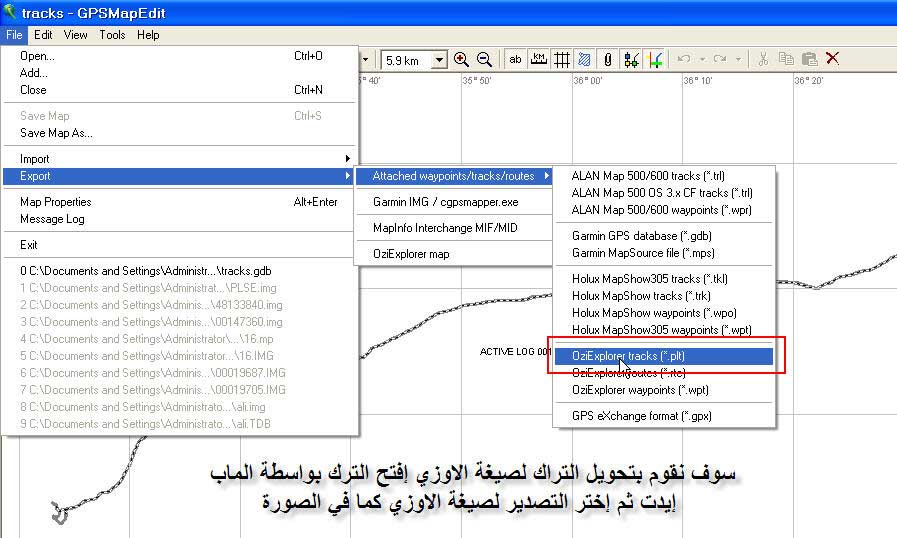Export as ALAN Map 500/600 waypoints (*.wpr)
Image resolution: width=897 pixels, height=538 pixels.
tap(664, 210)
